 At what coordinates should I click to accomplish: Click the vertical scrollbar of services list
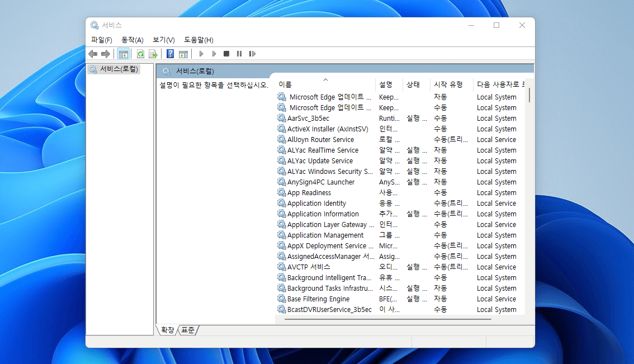[529, 96]
